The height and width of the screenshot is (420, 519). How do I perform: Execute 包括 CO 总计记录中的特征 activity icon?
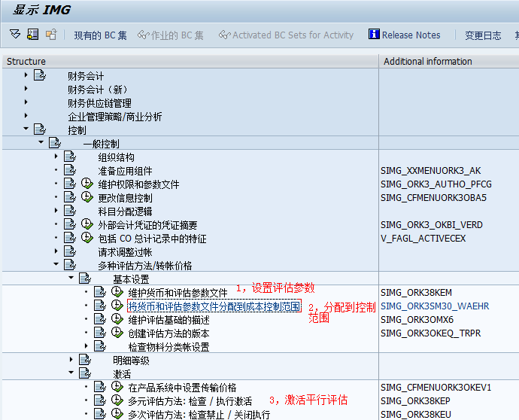(x=87, y=238)
